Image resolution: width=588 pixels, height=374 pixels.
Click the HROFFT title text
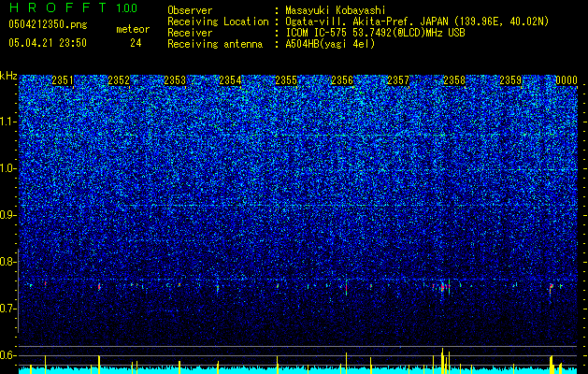(58, 7)
